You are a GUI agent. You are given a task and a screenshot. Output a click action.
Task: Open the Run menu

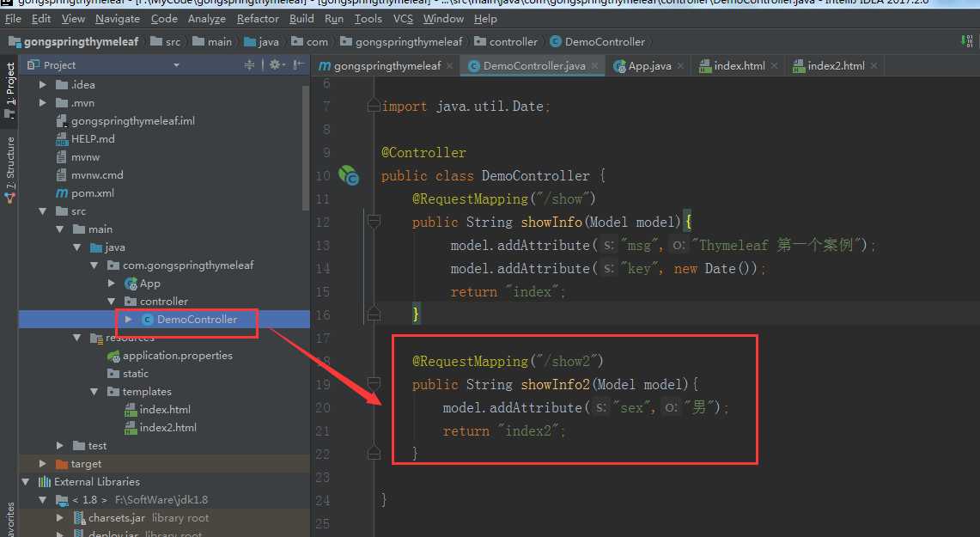[x=334, y=19]
